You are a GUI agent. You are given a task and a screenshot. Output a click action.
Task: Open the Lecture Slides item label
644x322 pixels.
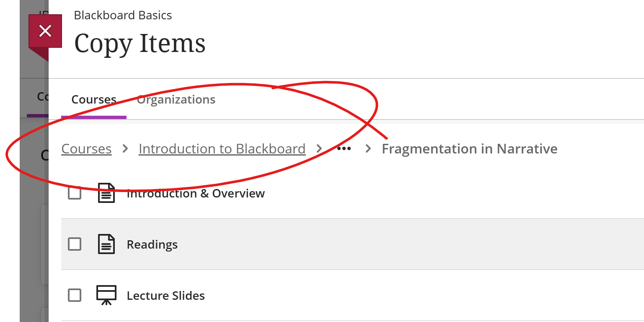166,296
